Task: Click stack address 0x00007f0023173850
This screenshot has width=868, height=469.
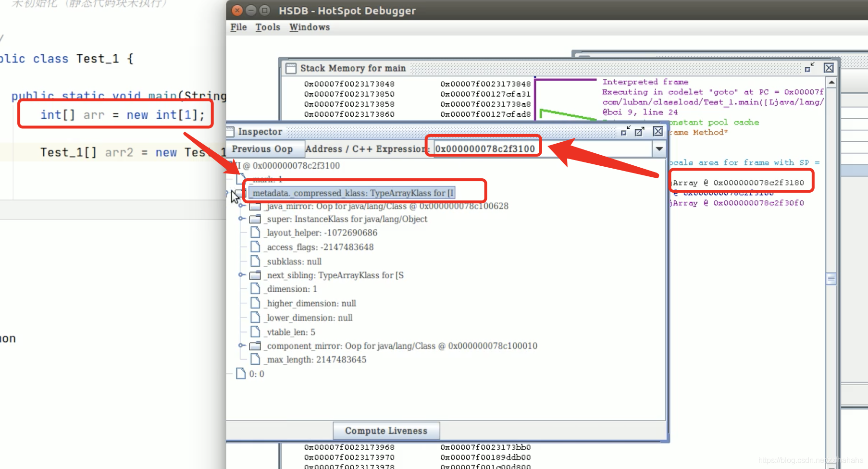Action: pos(349,94)
